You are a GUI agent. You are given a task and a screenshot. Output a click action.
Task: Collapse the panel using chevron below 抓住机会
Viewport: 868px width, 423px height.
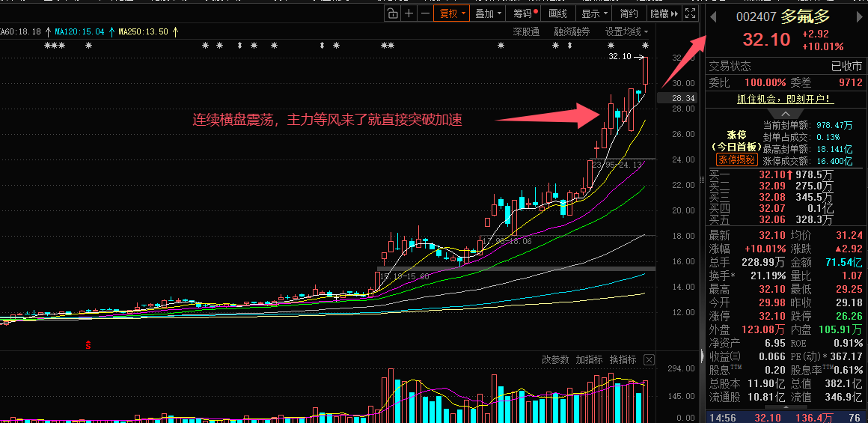(x=785, y=113)
